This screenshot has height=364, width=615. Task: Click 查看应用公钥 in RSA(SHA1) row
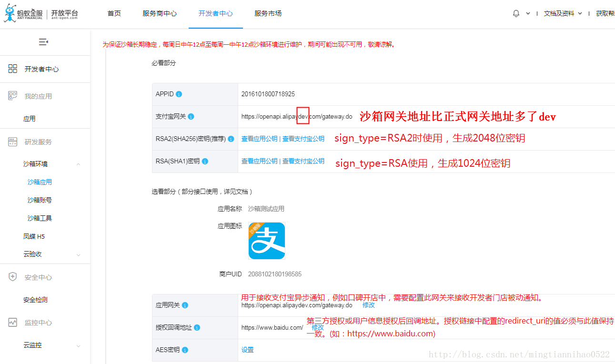pos(259,161)
